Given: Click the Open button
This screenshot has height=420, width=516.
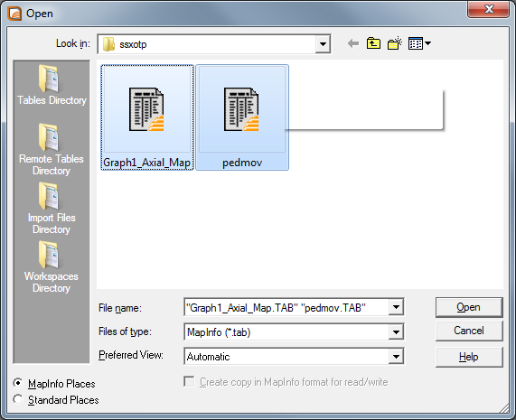Looking at the screenshot, I should pos(469,307).
